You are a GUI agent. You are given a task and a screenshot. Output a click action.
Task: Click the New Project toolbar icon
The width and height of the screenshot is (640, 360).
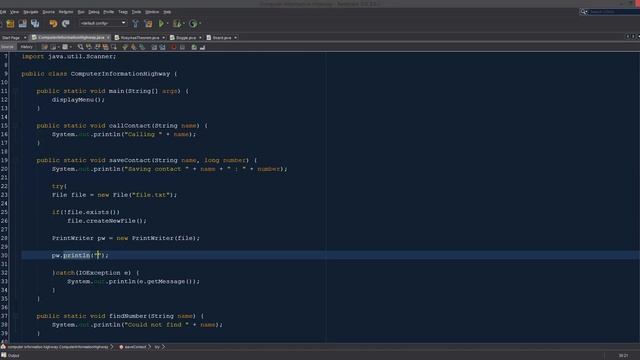point(10,24)
